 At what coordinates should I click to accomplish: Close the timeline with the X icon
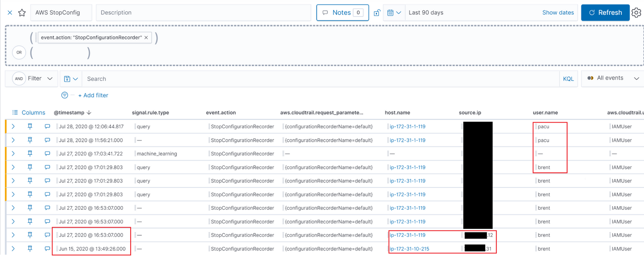point(10,13)
